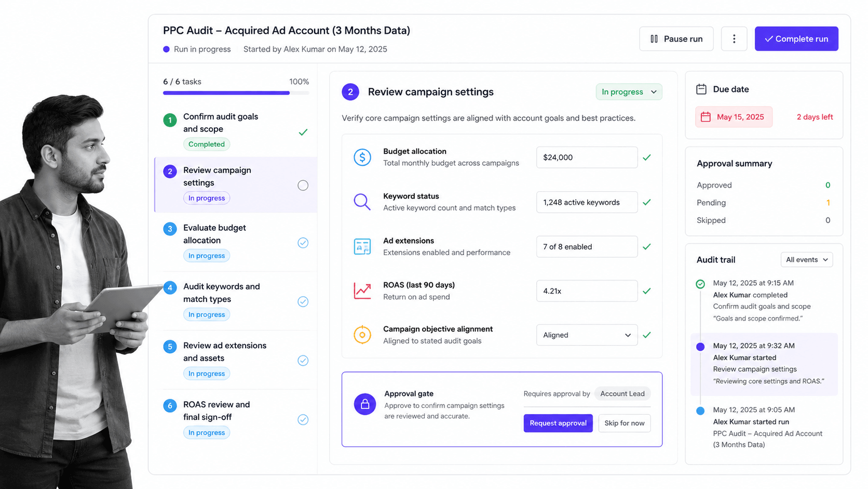This screenshot has height=489, width=868.
Task: Click the Campaign objective target icon
Action: [362, 335]
